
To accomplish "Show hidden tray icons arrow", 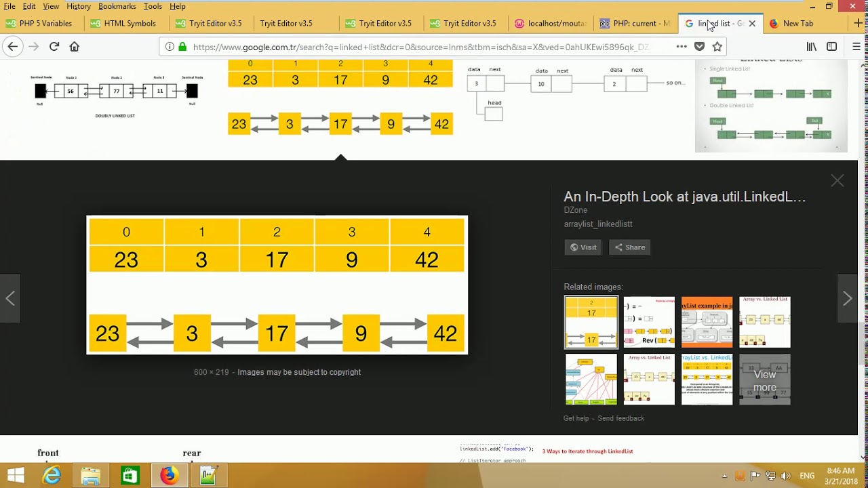I will click(724, 476).
